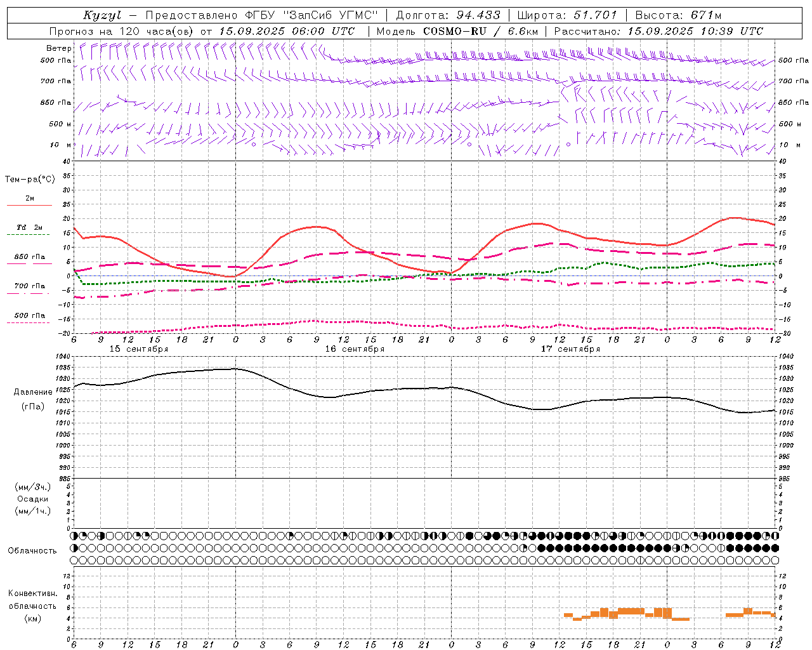This screenshot has width=812, height=650.
Task: Click the "Тем-ра(°C)" legend title
Action: click(x=30, y=180)
